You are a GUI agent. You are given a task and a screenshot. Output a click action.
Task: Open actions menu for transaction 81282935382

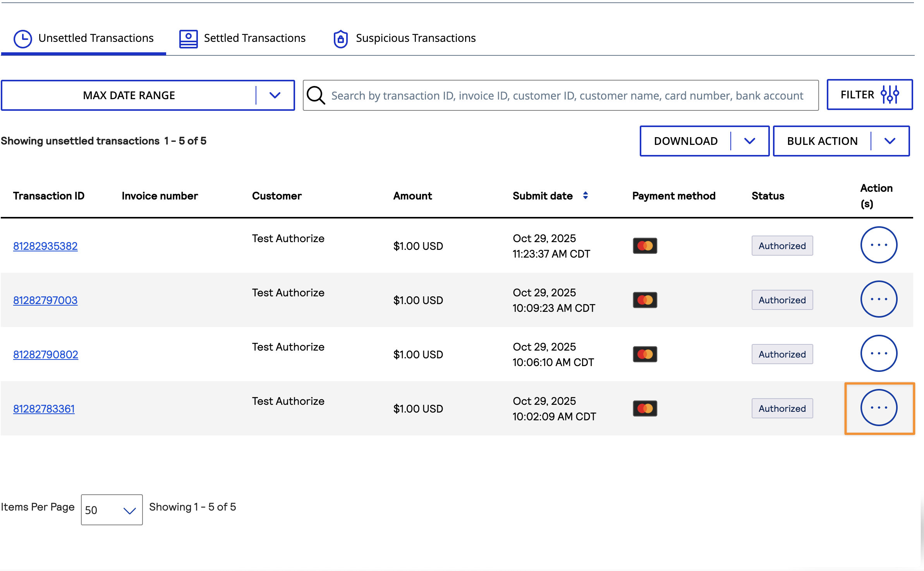[878, 245]
